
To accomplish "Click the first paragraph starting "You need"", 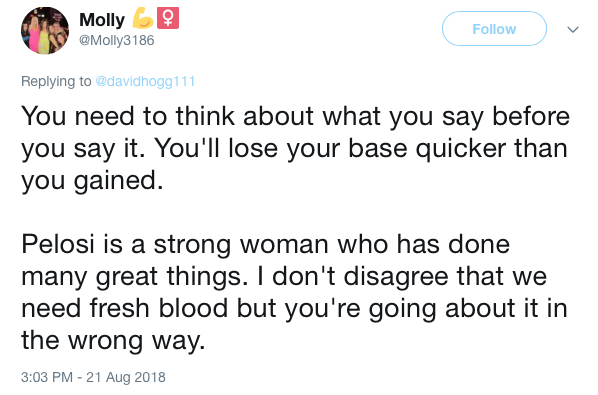I will [x=295, y=148].
